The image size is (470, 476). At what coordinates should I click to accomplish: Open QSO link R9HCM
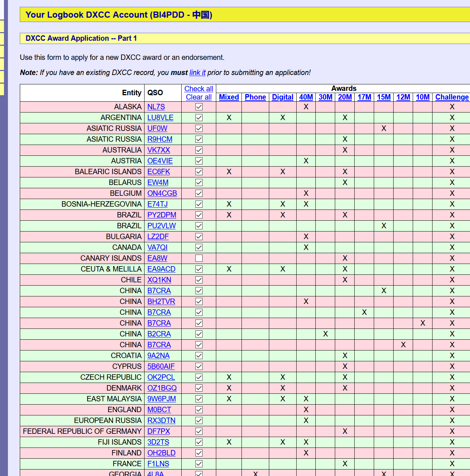click(160, 139)
